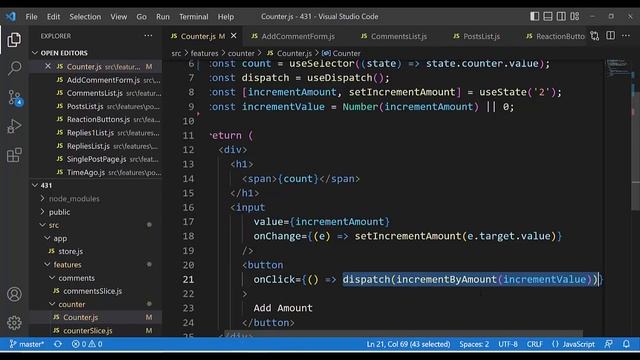The height and width of the screenshot is (360, 640).
Task: Open File menu
Action: [31, 17]
